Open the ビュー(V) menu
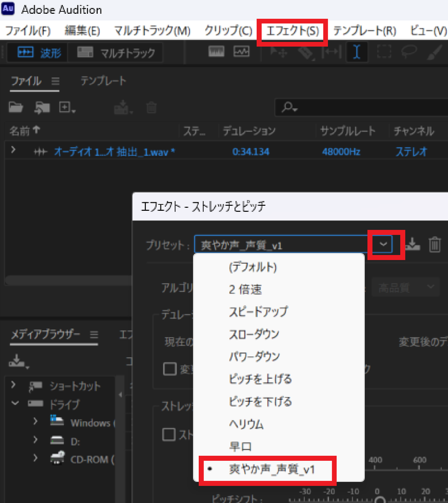This screenshot has height=503, width=448. coord(428,31)
